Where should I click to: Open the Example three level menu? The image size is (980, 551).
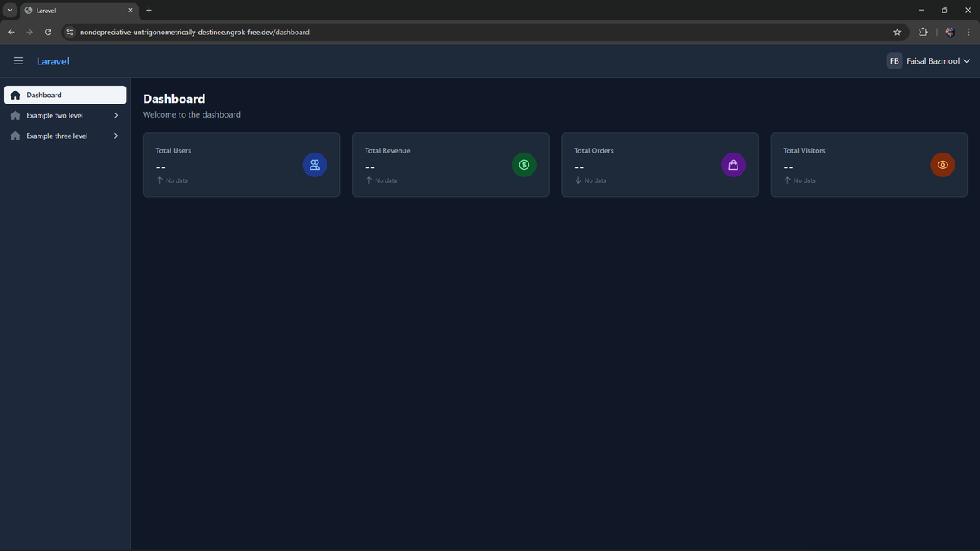65,136
